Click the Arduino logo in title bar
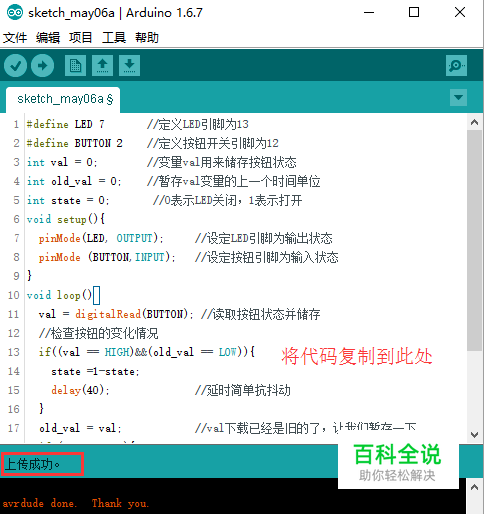Viewport: 484px width, 514px height. (14, 13)
